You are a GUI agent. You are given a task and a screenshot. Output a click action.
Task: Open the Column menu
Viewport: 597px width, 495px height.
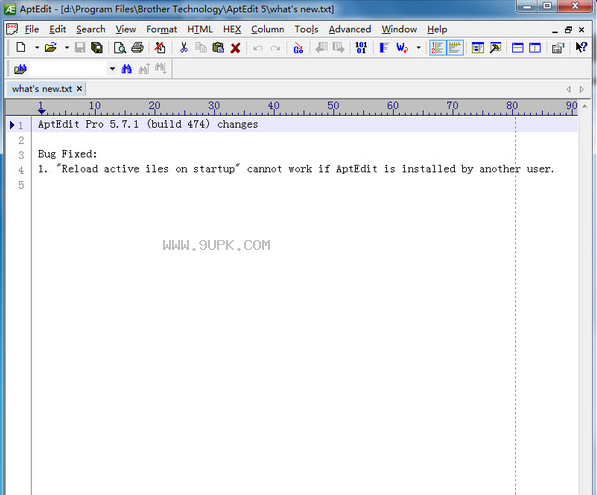(268, 29)
